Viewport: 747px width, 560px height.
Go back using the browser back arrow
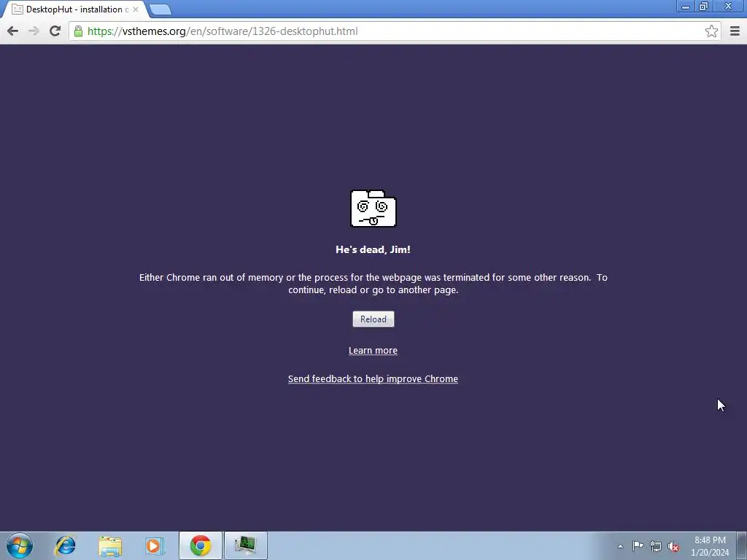13,31
